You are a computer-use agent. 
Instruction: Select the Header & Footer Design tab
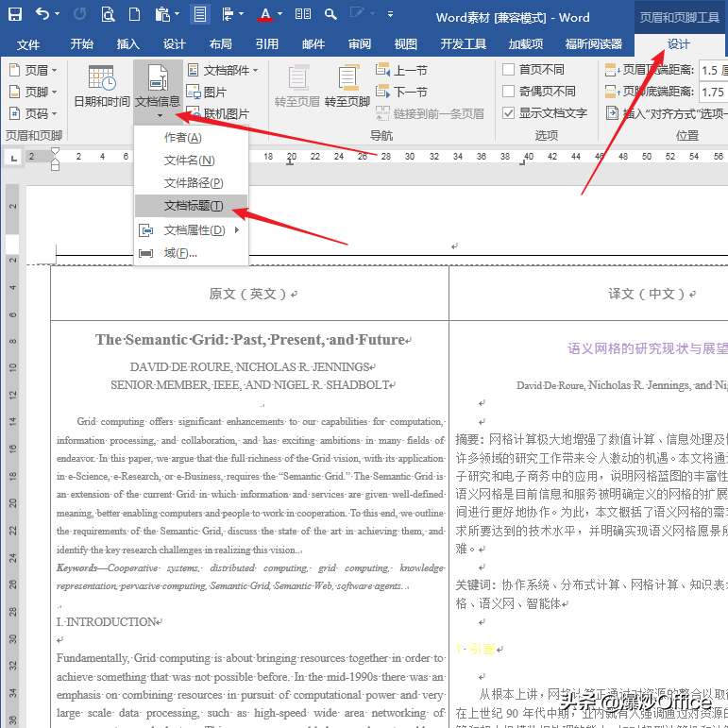point(678,44)
